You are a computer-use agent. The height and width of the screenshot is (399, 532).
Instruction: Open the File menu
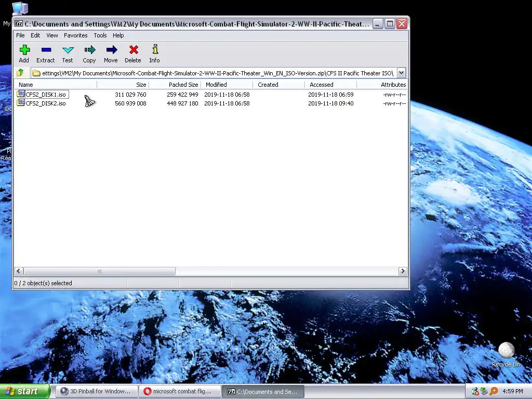tap(20, 35)
